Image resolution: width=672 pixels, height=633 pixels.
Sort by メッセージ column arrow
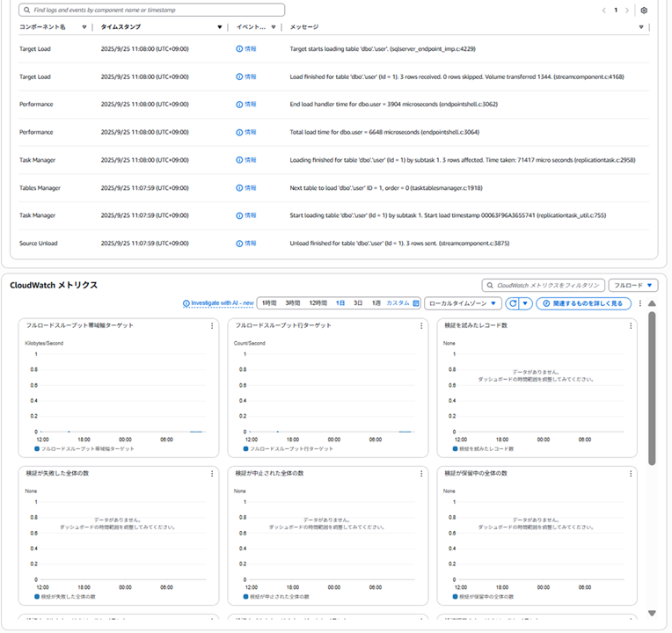pos(641,27)
